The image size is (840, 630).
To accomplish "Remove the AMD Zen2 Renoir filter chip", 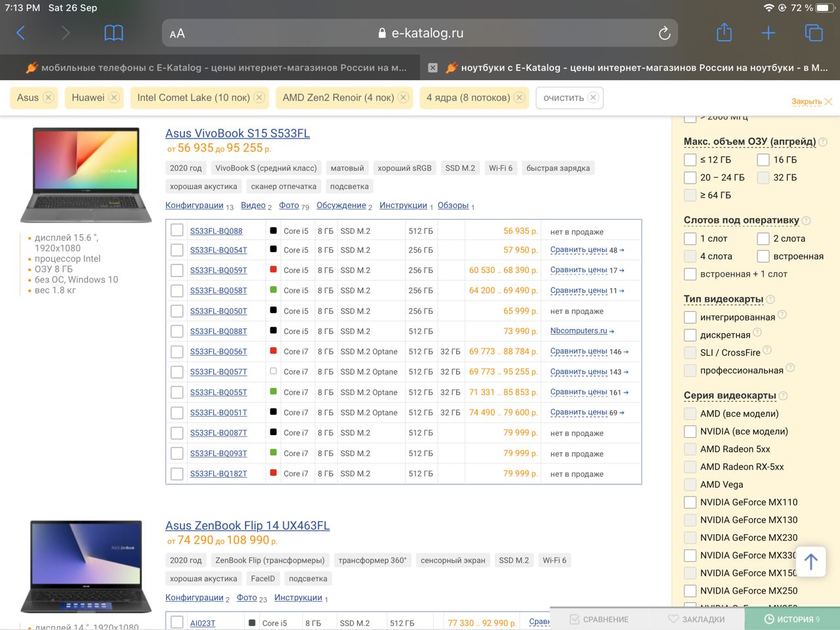I will point(404,97).
